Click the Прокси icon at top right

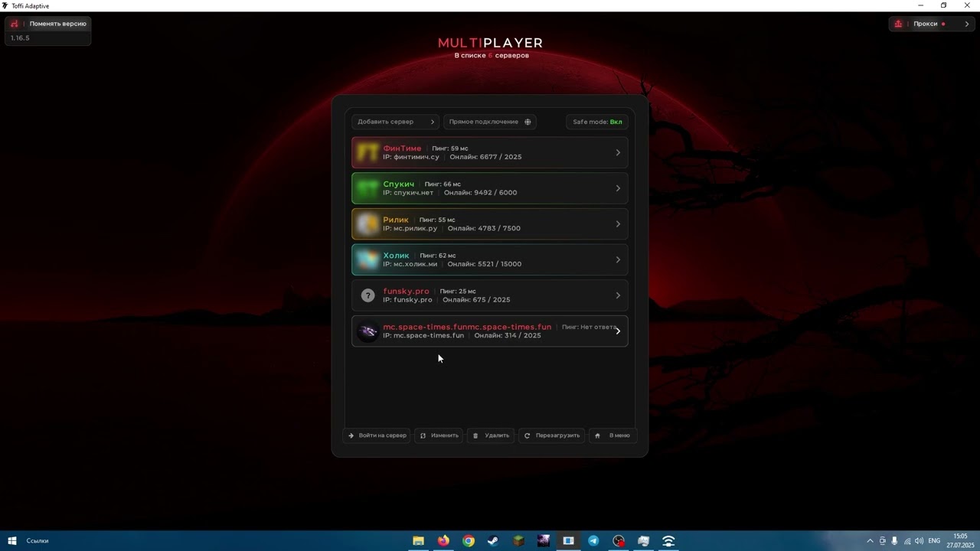click(898, 24)
